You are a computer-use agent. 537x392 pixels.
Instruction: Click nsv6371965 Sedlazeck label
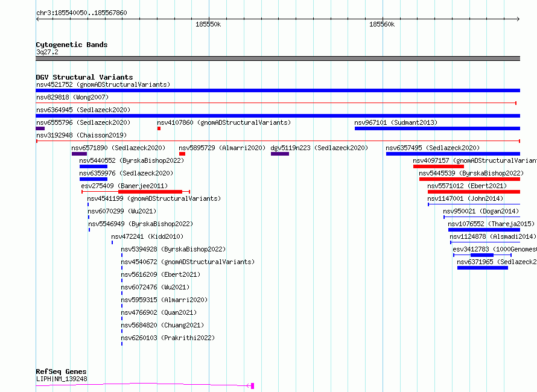(x=497, y=262)
